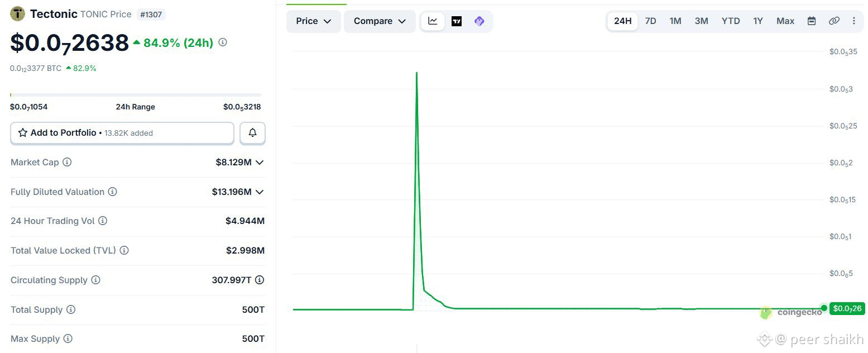Expand the Fully Diluted Valuation chevron

click(x=259, y=192)
